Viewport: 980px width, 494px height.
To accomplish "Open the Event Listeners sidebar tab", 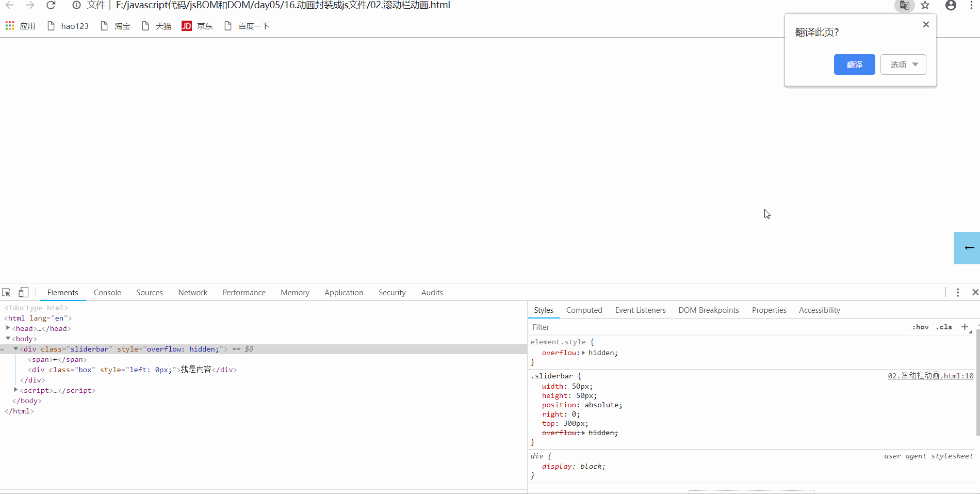I will click(x=640, y=310).
